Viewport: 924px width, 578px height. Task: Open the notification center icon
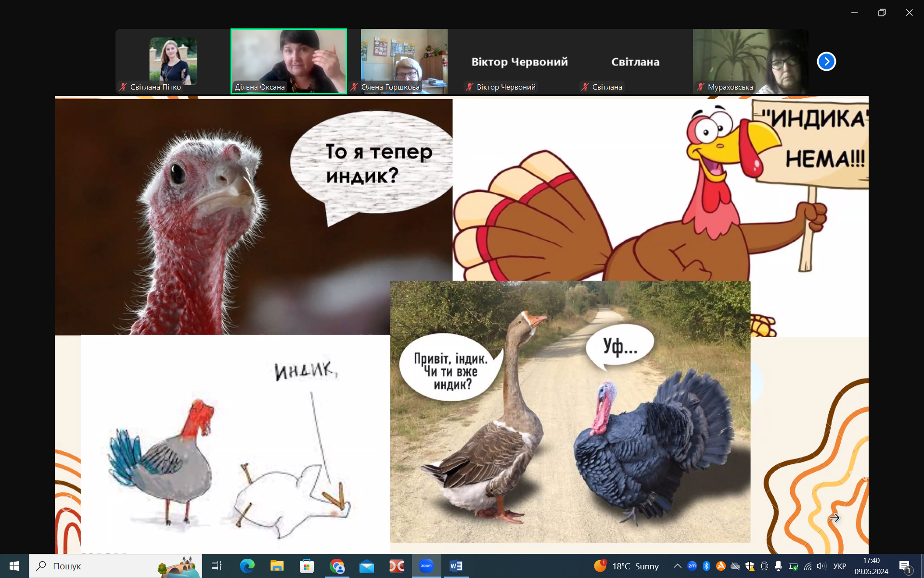pyautogui.click(x=905, y=566)
